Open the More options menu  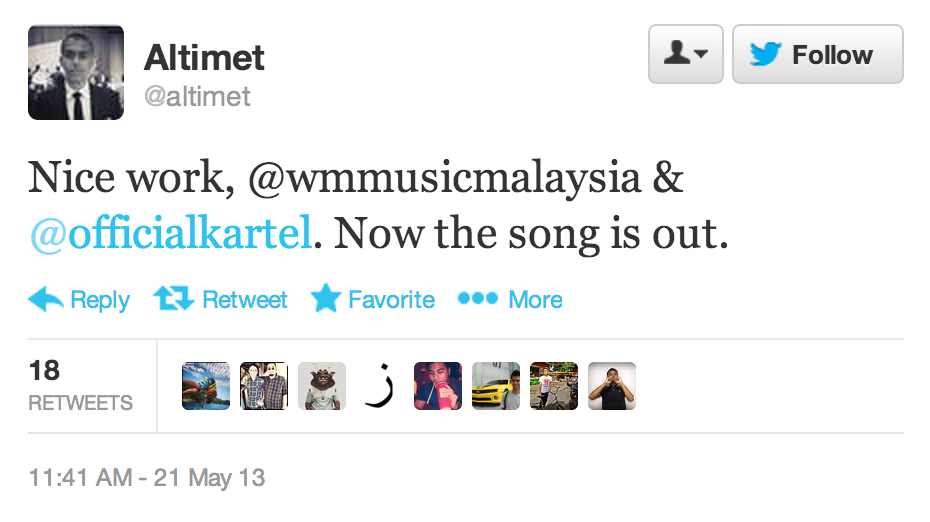click(510, 300)
